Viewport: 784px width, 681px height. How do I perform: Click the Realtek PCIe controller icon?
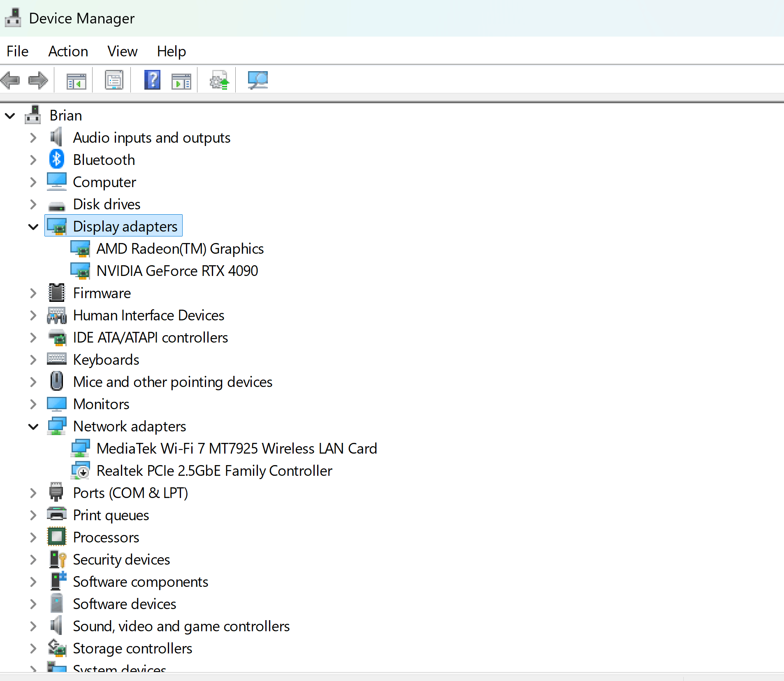tap(81, 470)
